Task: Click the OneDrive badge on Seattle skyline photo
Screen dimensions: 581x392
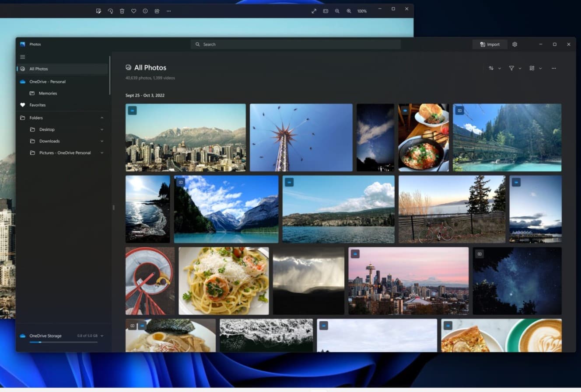Action: click(x=355, y=254)
